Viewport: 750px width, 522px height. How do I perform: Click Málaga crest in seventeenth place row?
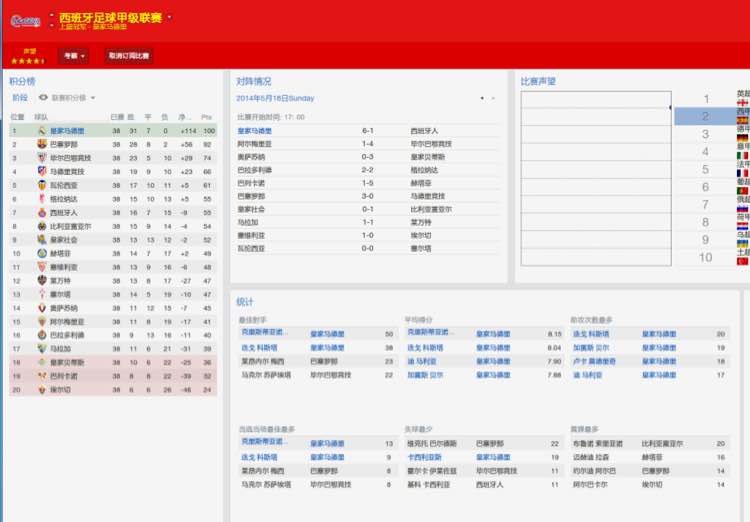42,349
